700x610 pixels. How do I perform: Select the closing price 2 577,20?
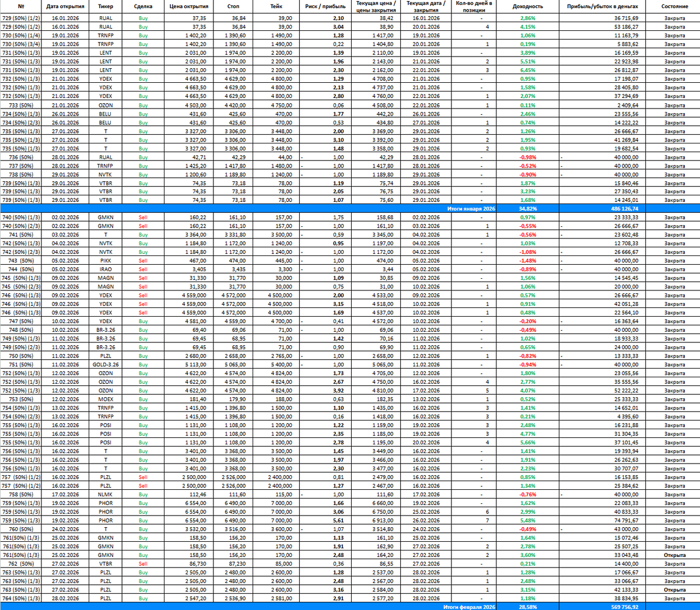tap(383, 598)
